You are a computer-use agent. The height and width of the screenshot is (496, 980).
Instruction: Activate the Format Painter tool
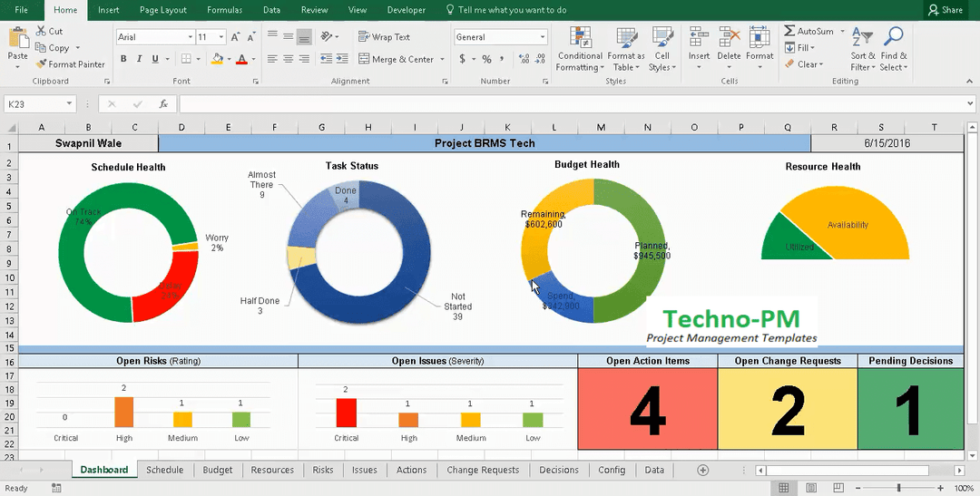(x=71, y=64)
